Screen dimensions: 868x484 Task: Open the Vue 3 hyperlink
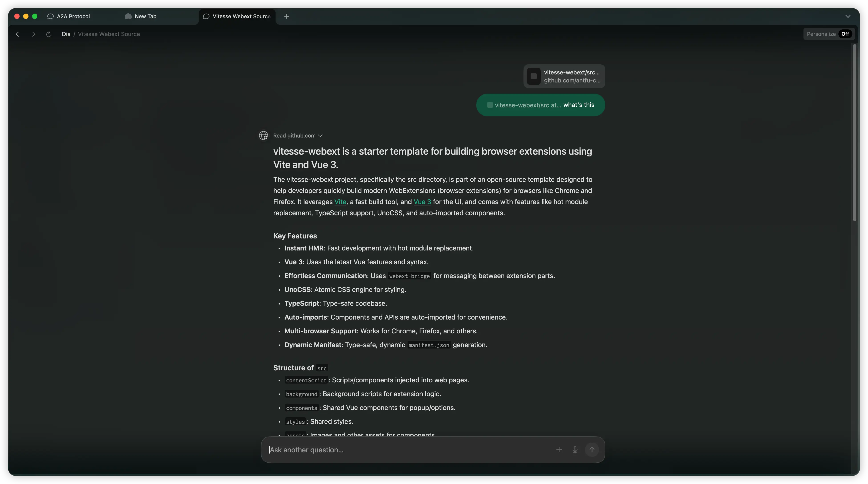(422, 202)
